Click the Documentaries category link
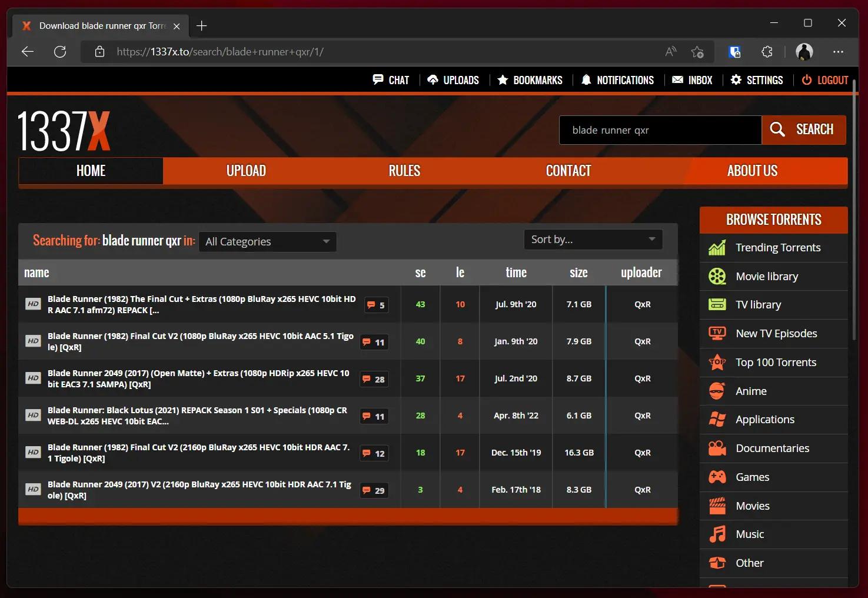Image resolution: width=868 pixels, height=598 pixels. coord(773,448)
